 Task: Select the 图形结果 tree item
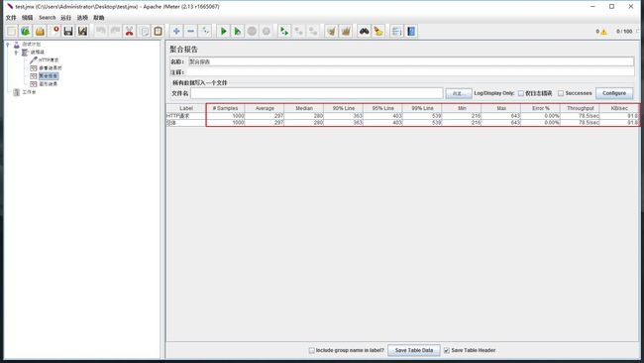click(49, 84)
